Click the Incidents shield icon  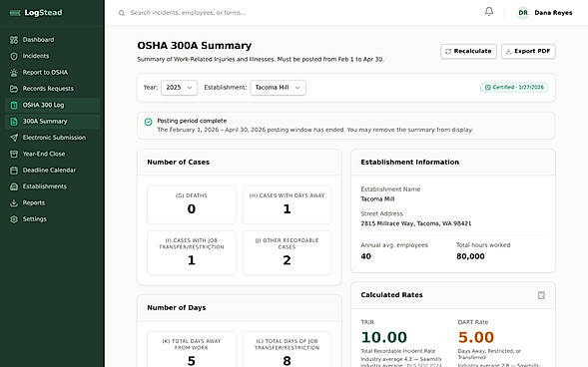[14, 56]
